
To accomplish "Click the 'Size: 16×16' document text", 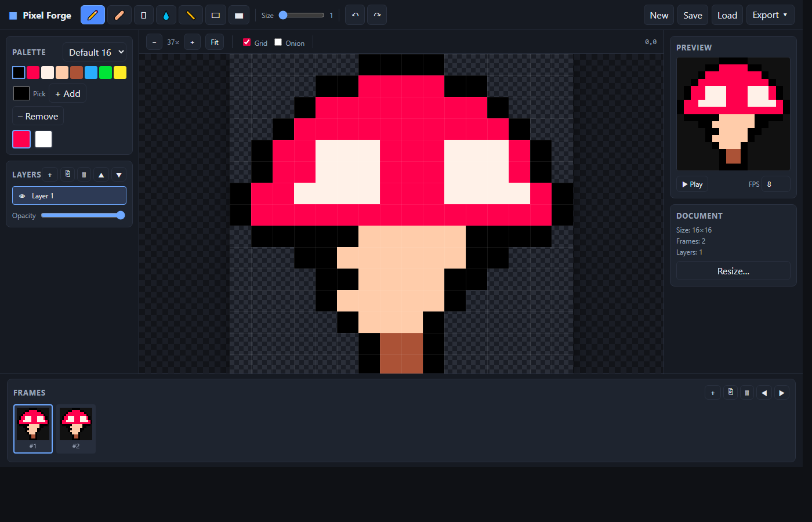I will point(694,230).
